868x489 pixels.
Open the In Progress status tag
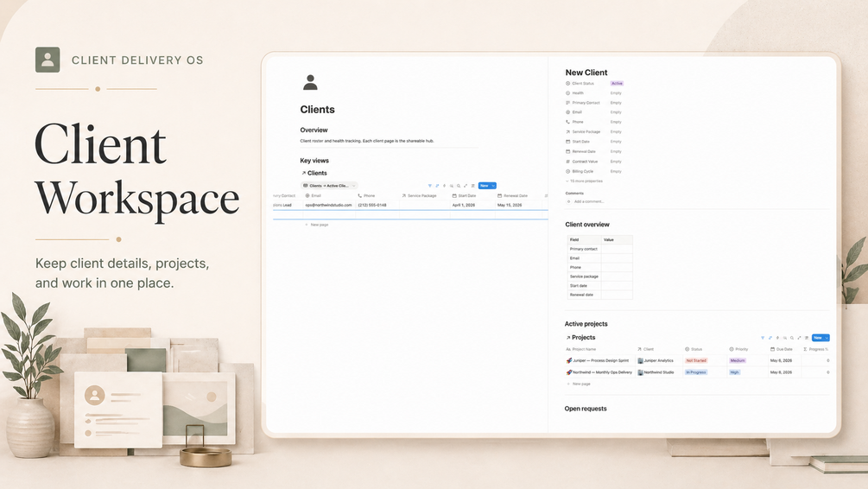[x=696, y=372]
